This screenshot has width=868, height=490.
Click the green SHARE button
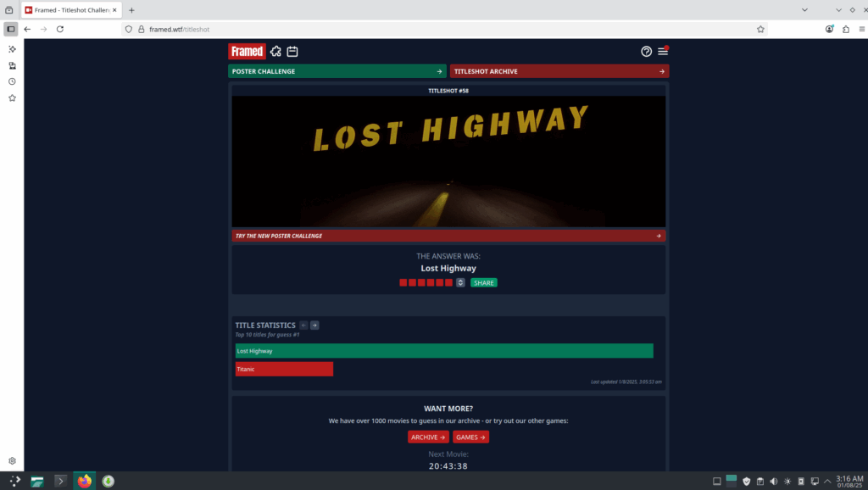(484, 282)
